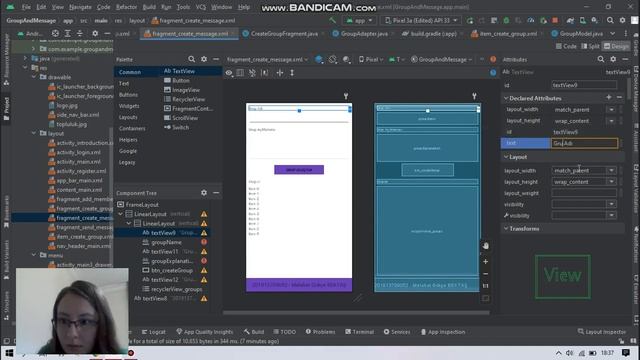Open the VCS menu

(x=200, y=7)
